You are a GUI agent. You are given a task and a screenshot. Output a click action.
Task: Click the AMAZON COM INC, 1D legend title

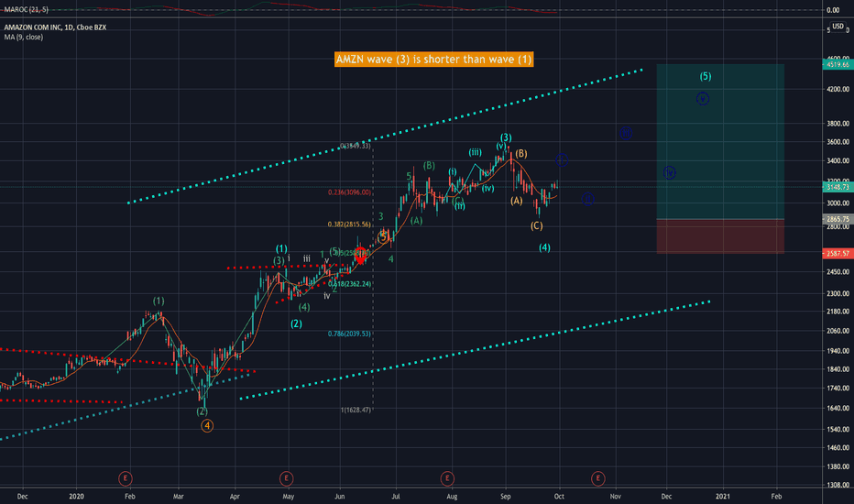pos(55,27)
